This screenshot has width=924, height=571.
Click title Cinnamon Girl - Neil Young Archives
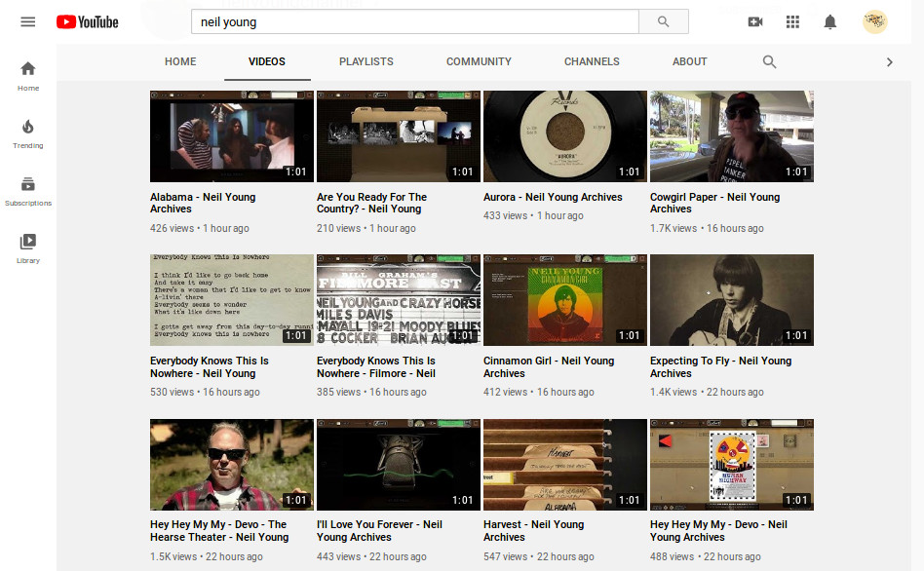click(549, 366)
